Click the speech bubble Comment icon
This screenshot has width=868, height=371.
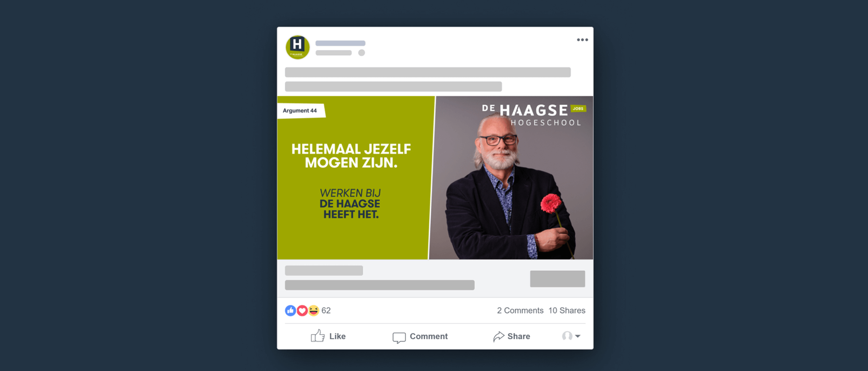399,338
